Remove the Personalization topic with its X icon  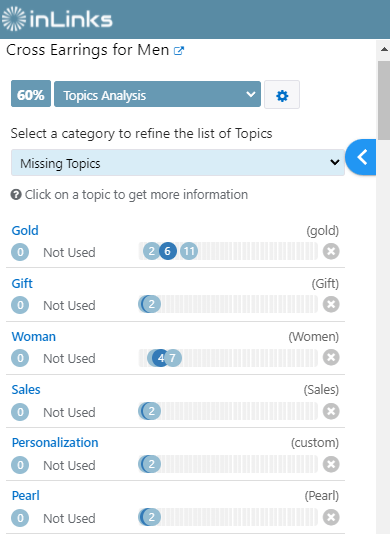coord(331,464)
